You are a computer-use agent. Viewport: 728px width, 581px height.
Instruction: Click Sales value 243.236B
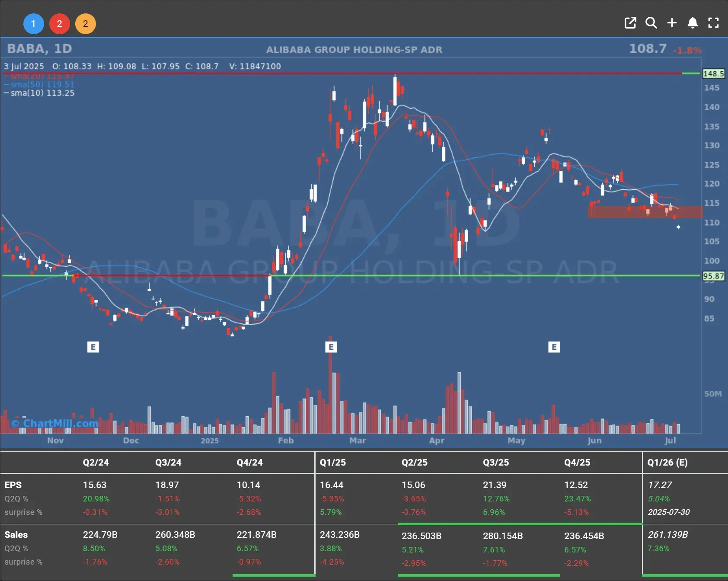[339, 535]
